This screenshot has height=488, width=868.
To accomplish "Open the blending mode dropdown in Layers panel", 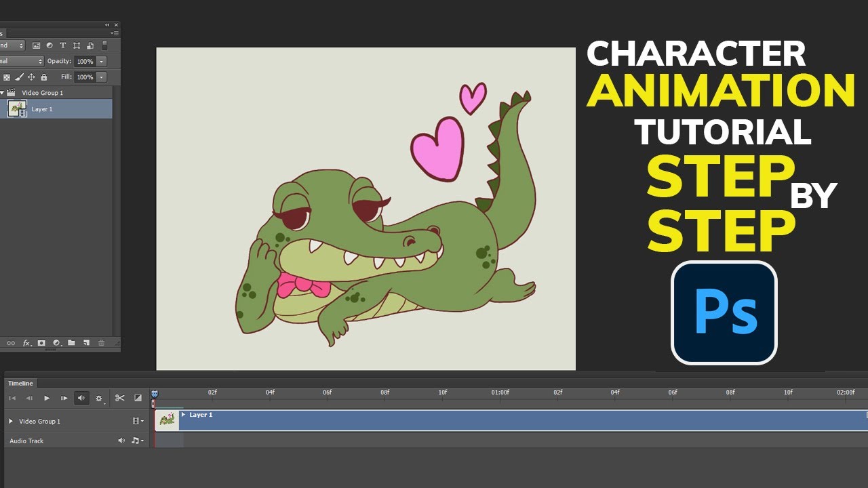I will point(21,61).
